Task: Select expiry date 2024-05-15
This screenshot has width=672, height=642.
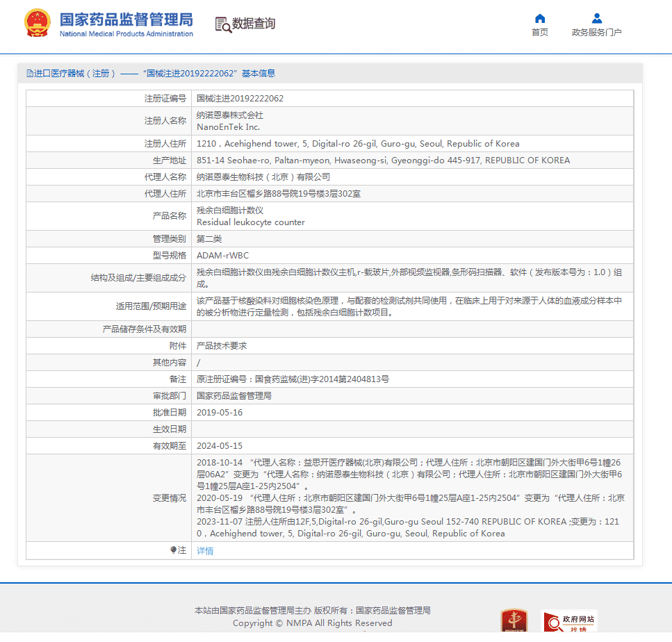Action: tap(220, 446)
